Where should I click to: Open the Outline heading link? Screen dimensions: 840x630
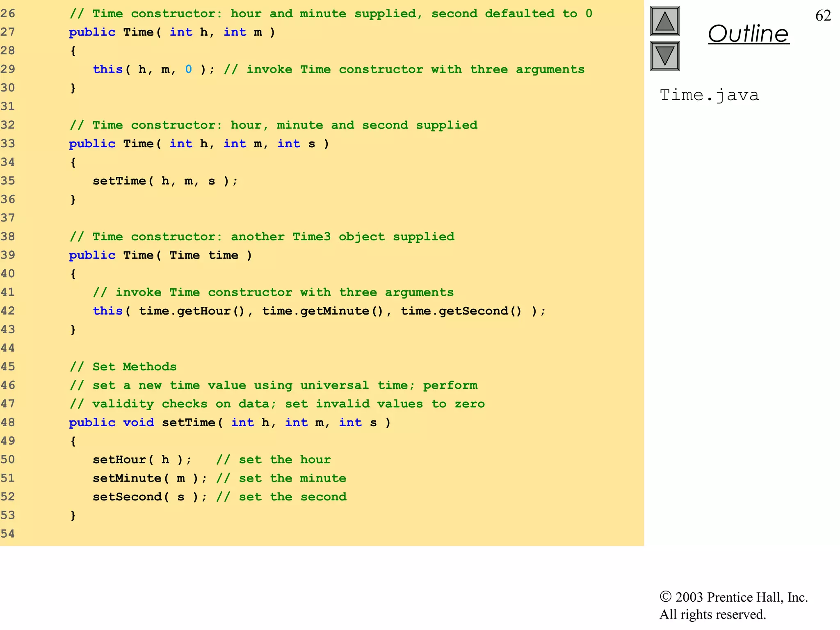point(749,34)
